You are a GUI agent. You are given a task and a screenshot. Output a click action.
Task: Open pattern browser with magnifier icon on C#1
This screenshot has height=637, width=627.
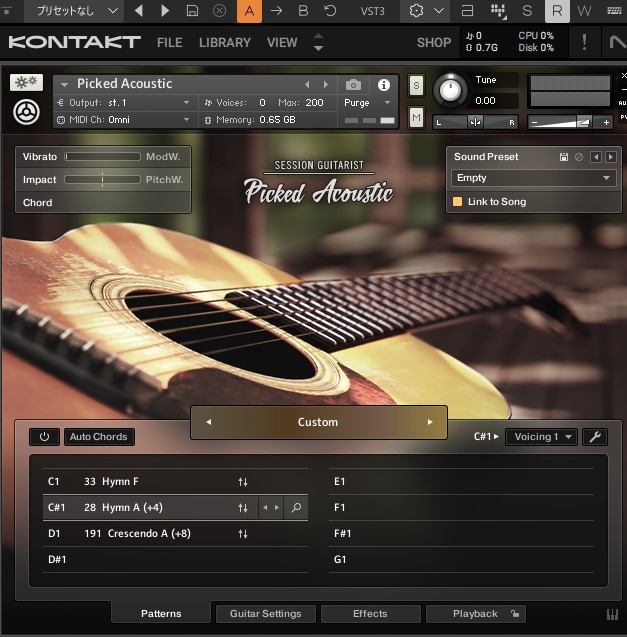click(296, 507)
